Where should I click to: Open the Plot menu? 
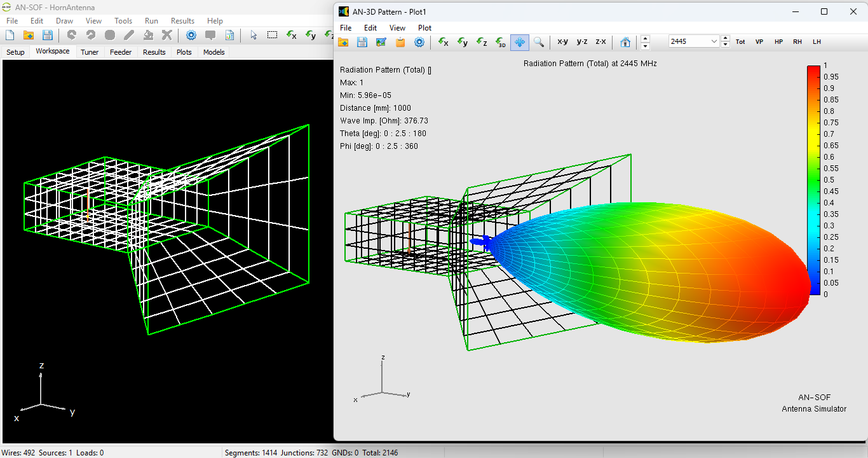(x=424, y=28)
